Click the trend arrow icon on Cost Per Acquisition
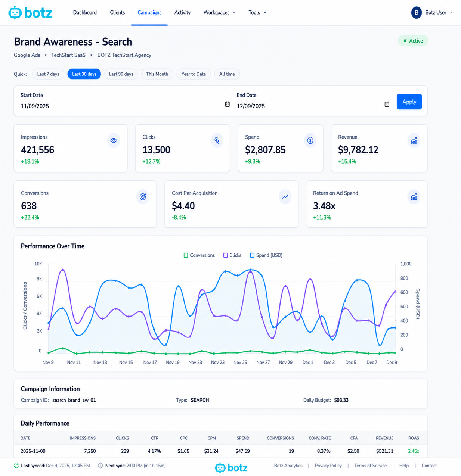Screen dimensions: 461x476 pyautogui.click(x=285, y=197)
